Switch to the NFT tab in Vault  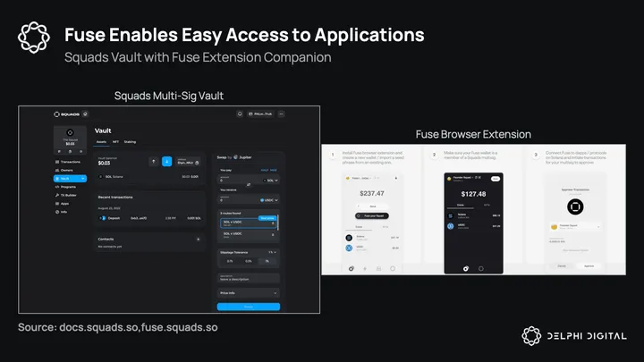point(114,142)
